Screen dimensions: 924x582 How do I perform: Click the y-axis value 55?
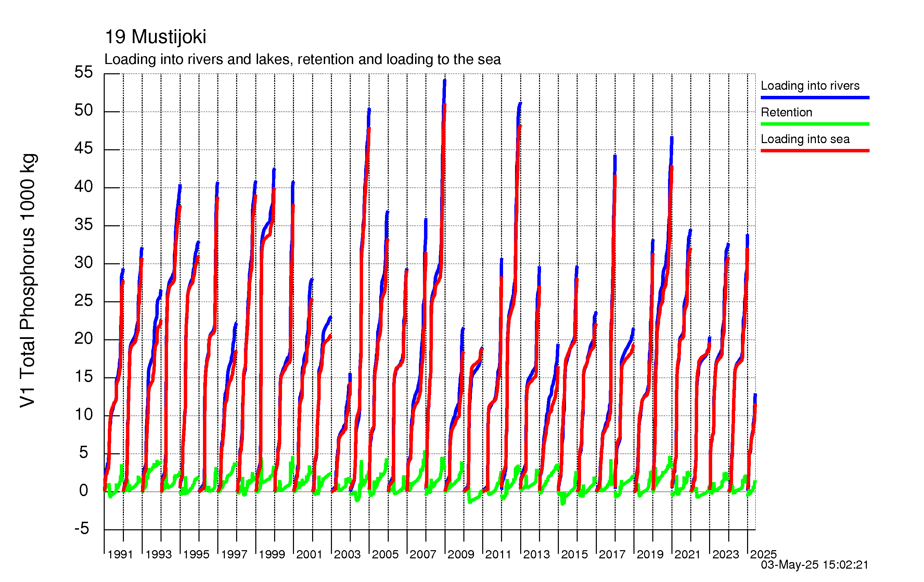click(84, 72)
